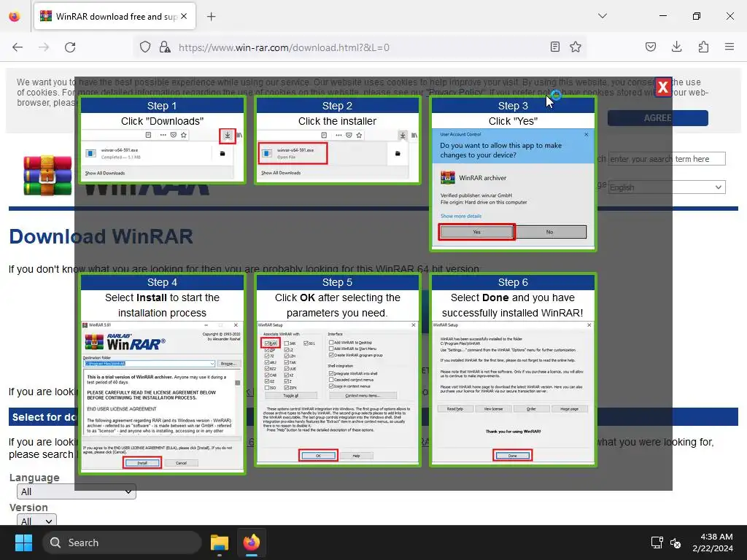Select the WinRAR download free tab
This screenshot has width=747, height=560.
click(115, 17)
